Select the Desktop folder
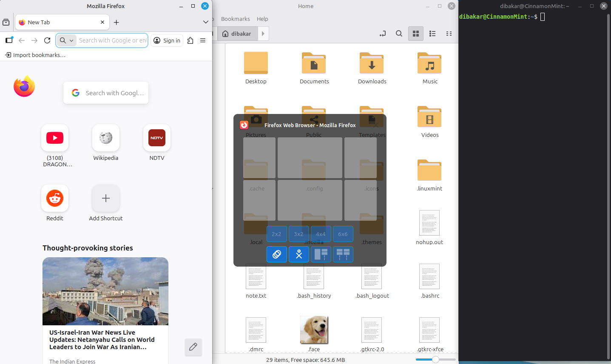 coord(256,68)
